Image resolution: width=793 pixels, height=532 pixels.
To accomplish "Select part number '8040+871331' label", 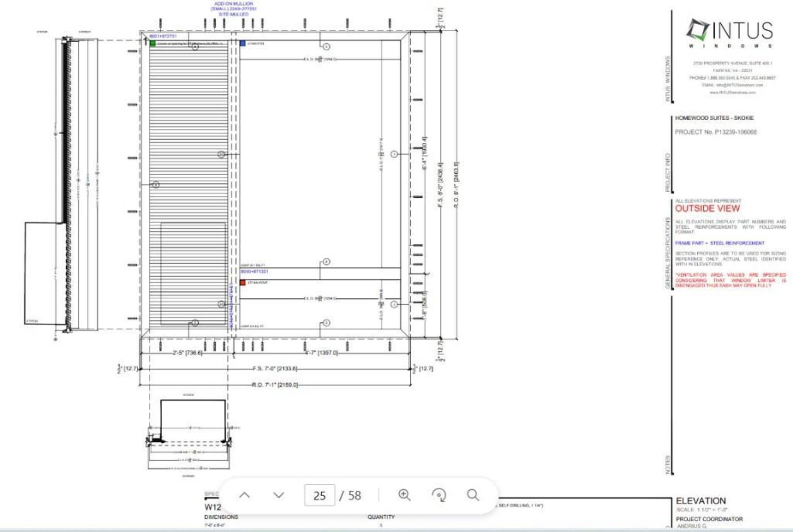I will tap(254, 272).
